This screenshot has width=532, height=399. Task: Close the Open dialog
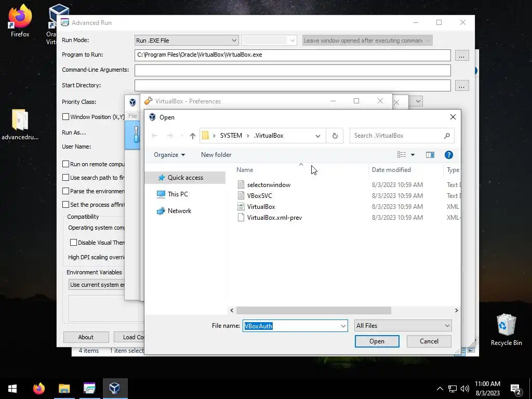tap(453, 117)
